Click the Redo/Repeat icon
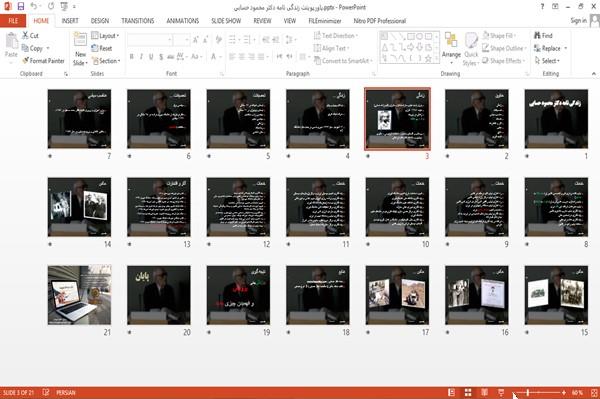600x399 pixels. (51, 7)
